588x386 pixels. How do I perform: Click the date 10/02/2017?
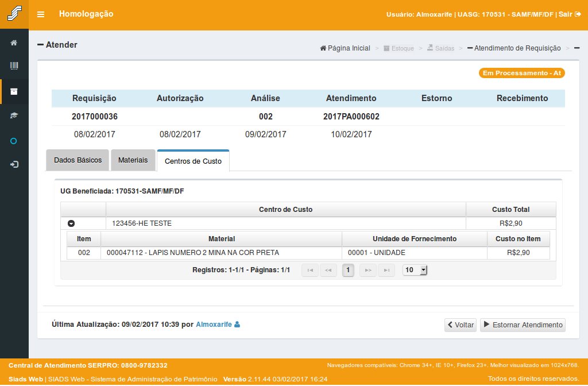tap(351, 134)
